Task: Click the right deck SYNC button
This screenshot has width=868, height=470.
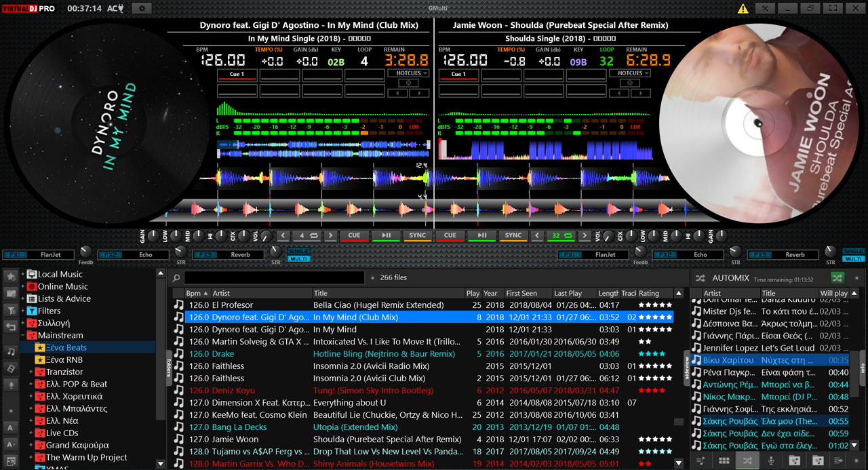Action: tap(513, 236)
